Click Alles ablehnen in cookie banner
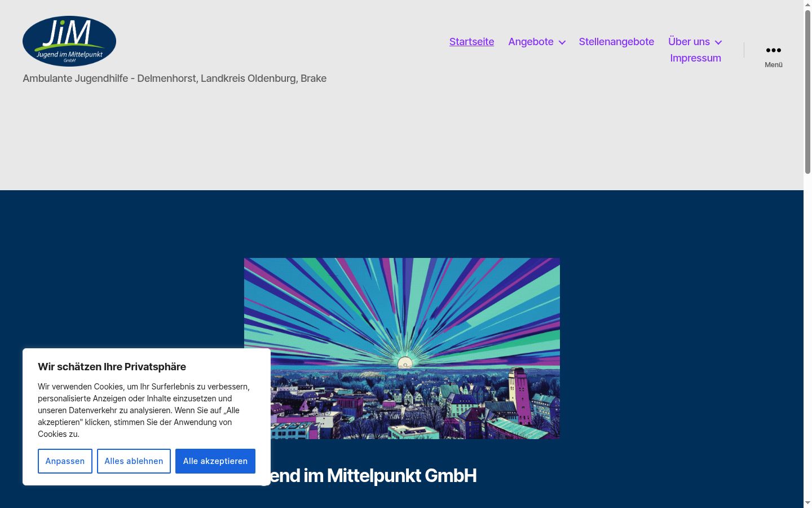Viewport: 812px width, 508px height. point(134,461)
